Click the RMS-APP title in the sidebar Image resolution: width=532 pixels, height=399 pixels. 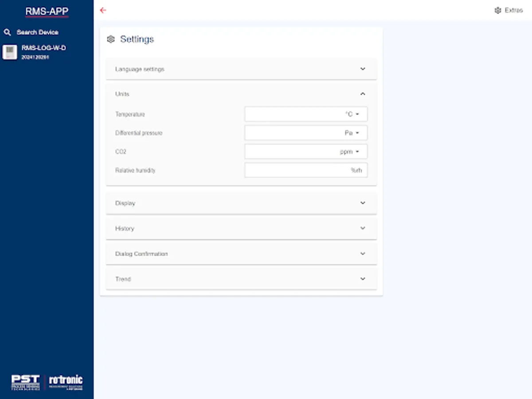click(x=47, y=11)
